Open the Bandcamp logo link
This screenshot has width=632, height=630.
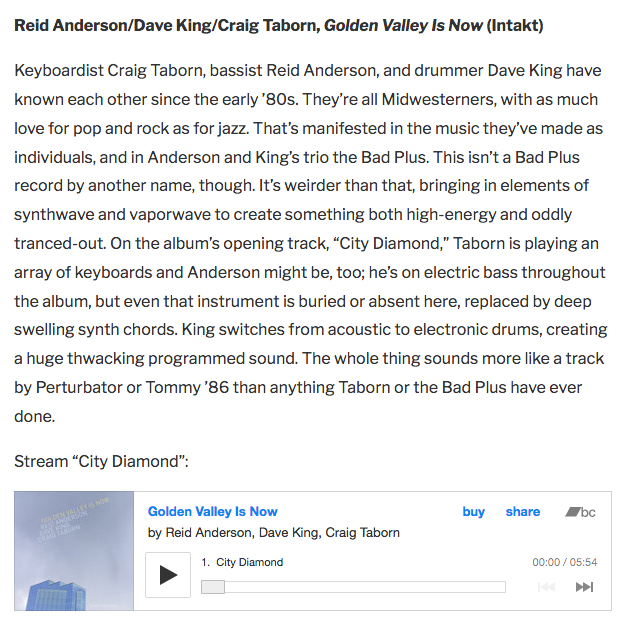(580, 512)
